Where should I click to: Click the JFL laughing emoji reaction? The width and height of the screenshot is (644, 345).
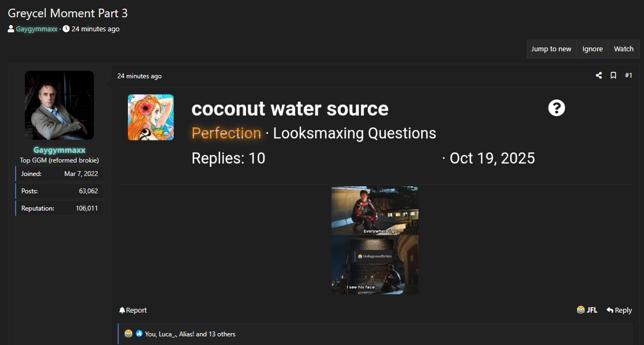tap(581, 310)
